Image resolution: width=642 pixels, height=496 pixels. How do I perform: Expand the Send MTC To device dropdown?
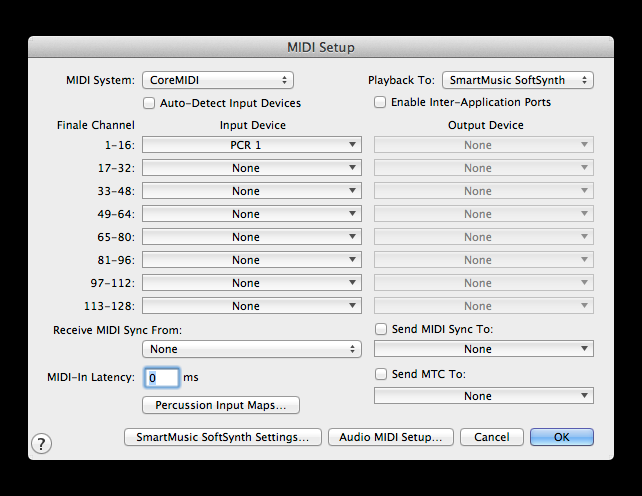[483, 396]
